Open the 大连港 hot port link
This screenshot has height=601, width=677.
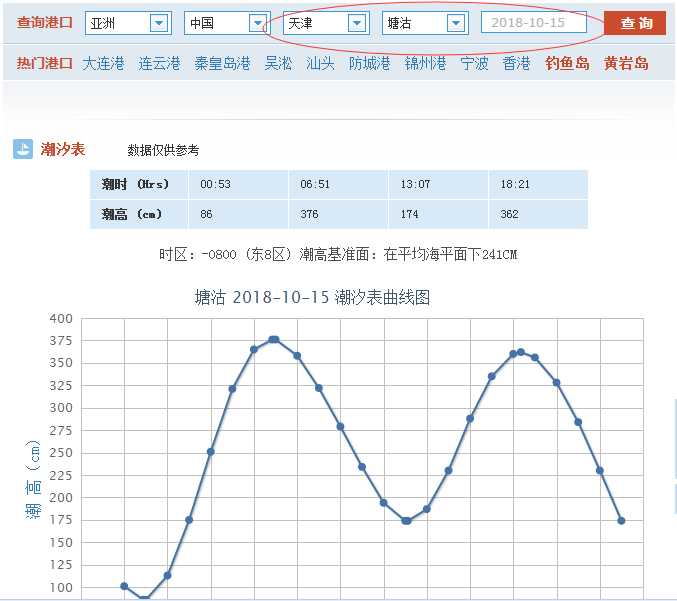pyautogui.click(x=103, y=63)
